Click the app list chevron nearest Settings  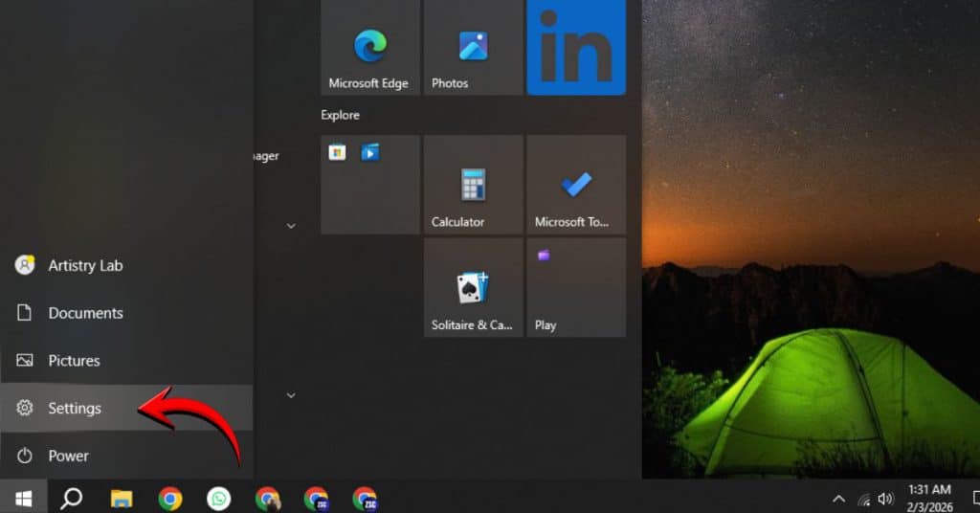tap(291, 395)
